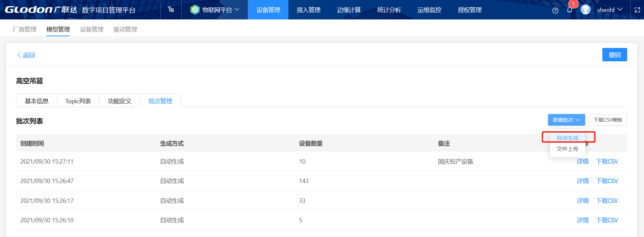Click the user avatar icon

coord(585,10)
